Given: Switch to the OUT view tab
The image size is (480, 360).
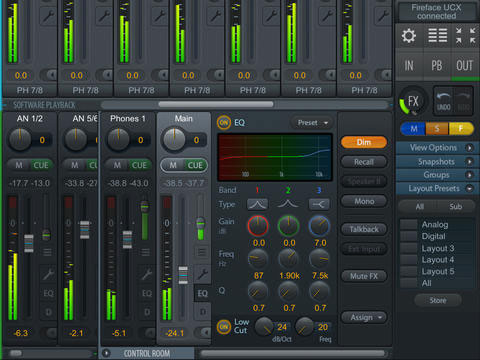Looking at the screenshot, I should [465, 66].
